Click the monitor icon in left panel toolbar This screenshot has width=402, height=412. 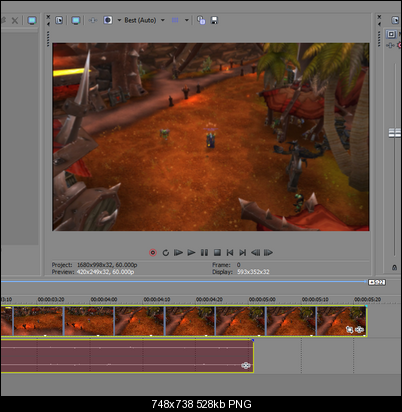click(32, 21)
